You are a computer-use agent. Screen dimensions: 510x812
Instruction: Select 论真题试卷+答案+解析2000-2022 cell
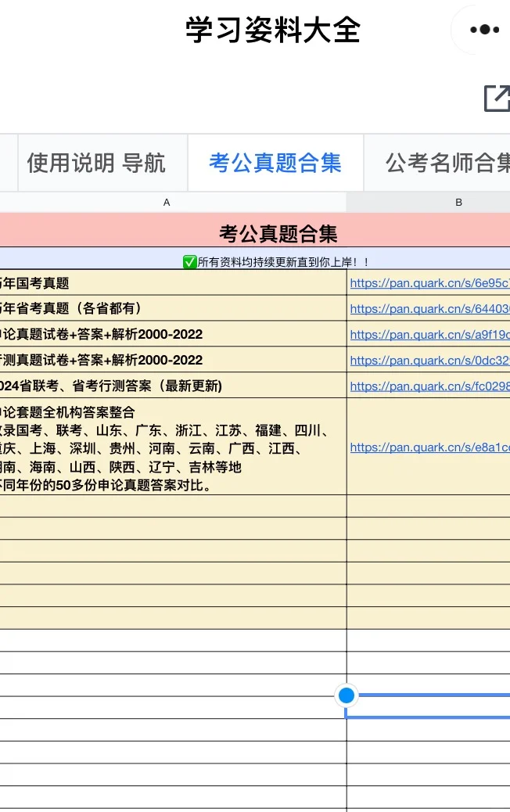(x=173, y=334)
